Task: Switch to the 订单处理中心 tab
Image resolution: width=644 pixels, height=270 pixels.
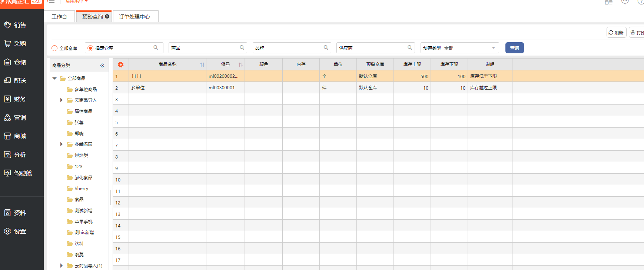Action: tap(135, 17)
